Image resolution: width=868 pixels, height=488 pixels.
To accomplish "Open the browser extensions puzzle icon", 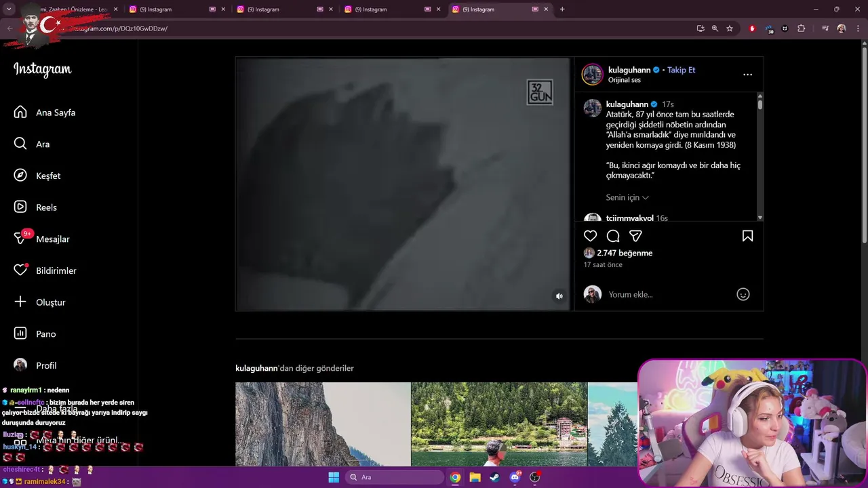I will pos(802,28).
